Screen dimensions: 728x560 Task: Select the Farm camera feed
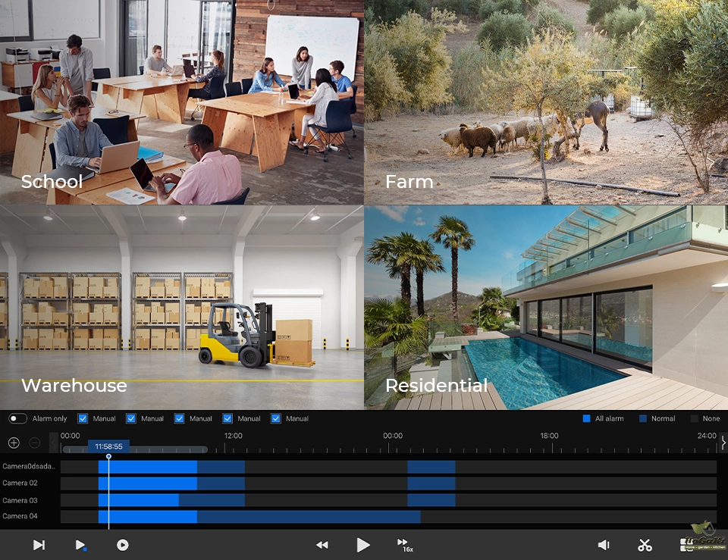pyautogui.click(x=546, y=102)
